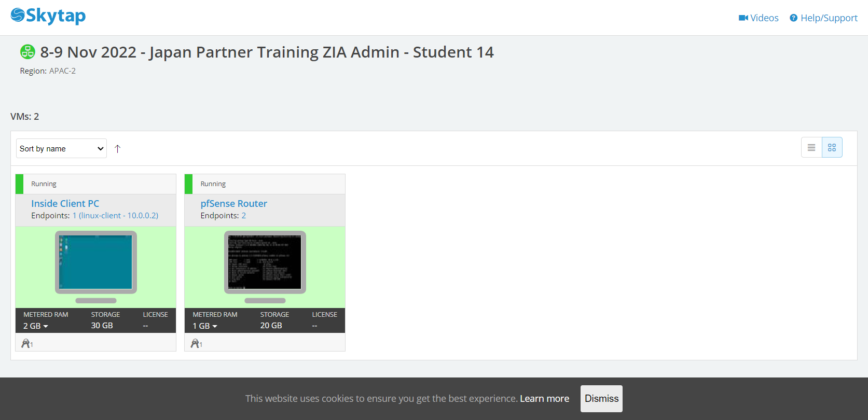This screenshot has height=420, width=868.
Task: Click the environment network status icon
Action: pyautogui.click(x=27, y=52)
